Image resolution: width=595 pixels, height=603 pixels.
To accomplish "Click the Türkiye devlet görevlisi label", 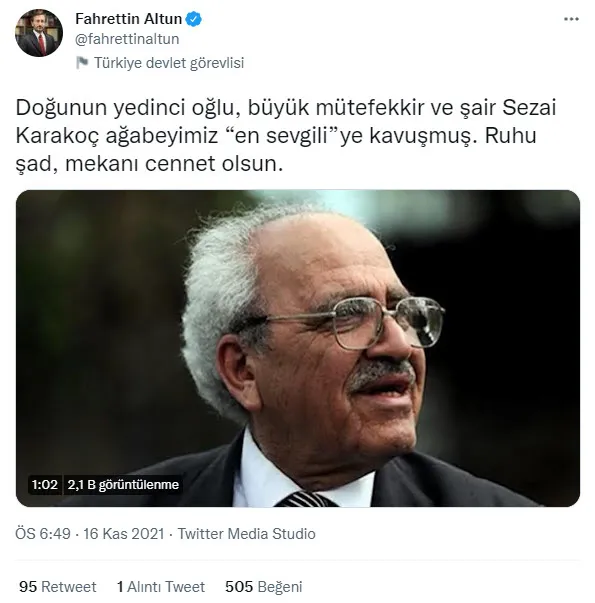I will [x=169, y=63].
